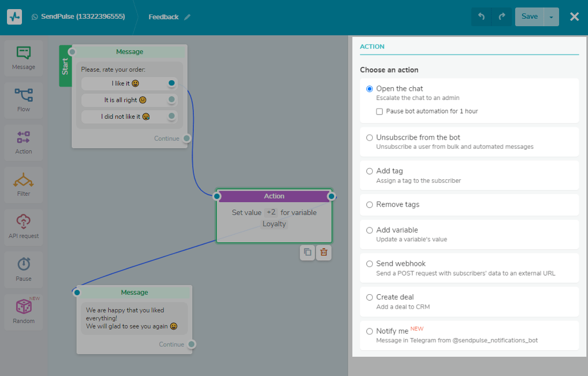
Task: Select the Pause block tool
Action: point(23,269)
